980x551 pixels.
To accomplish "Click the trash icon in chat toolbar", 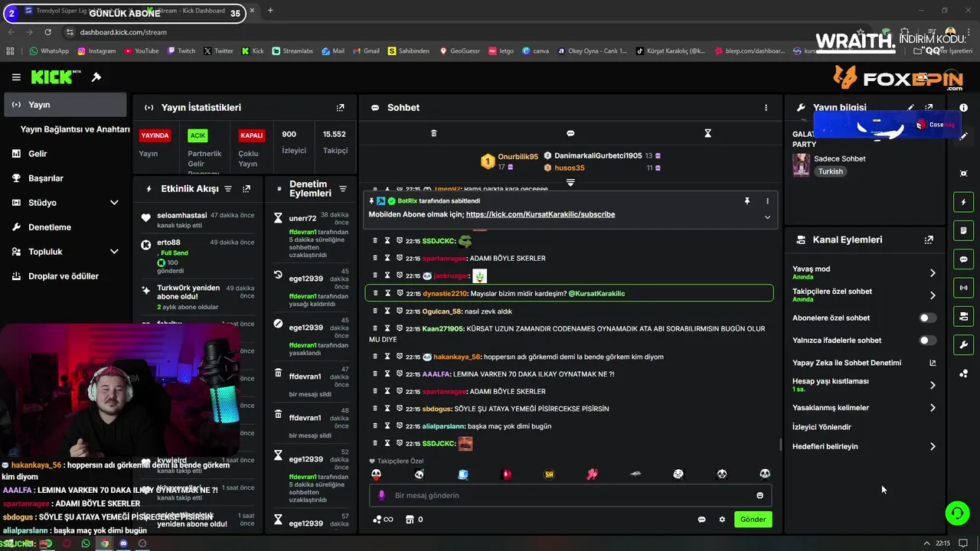I will [433, 133].
